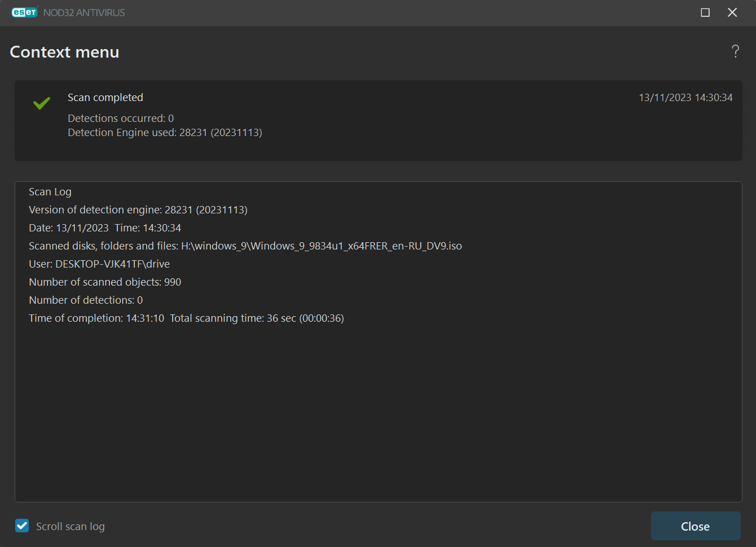Click the green scan completed checkmark
The height and width of the screenshot is (547, 756).
(42, 103)
